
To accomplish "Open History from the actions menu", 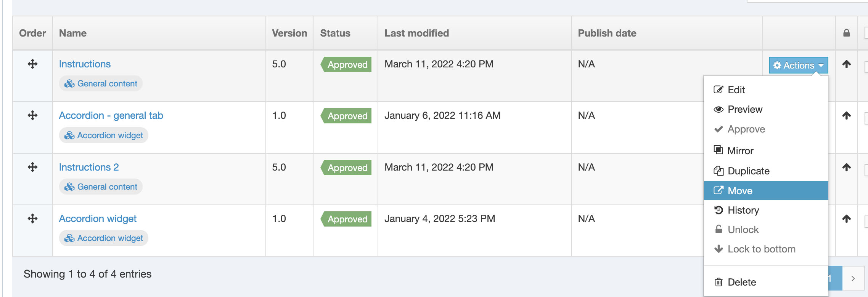I will (x=743, y=210).
